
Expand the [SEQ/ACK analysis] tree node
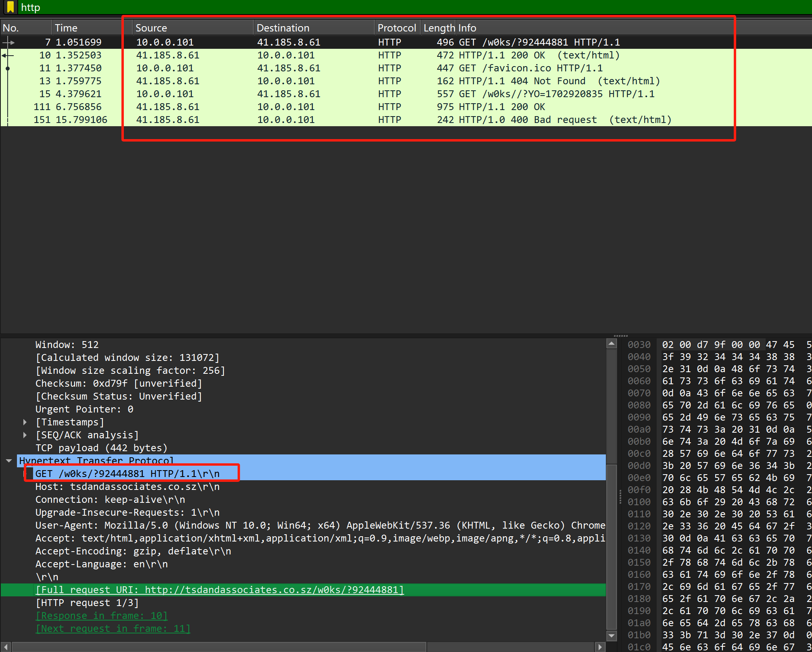point(25,435)
